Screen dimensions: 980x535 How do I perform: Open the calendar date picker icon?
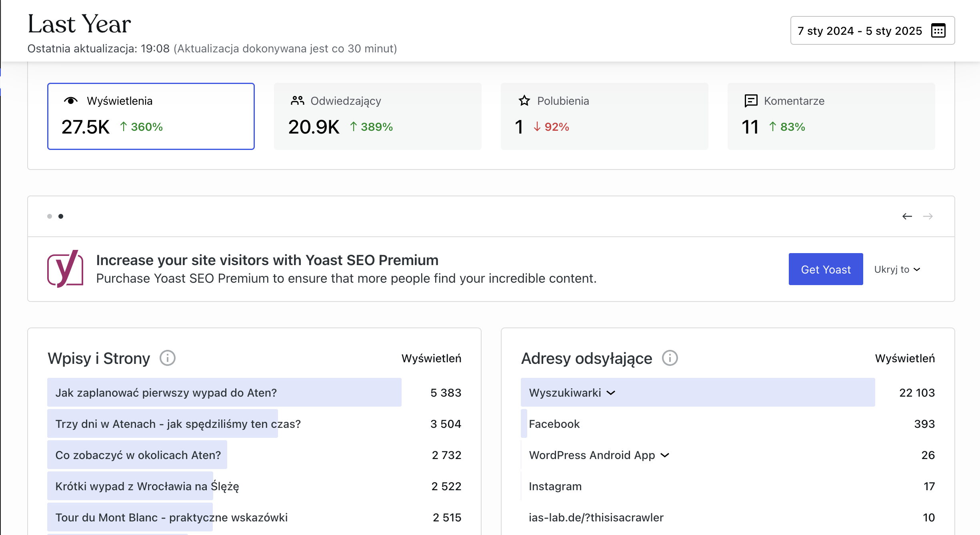938,31
